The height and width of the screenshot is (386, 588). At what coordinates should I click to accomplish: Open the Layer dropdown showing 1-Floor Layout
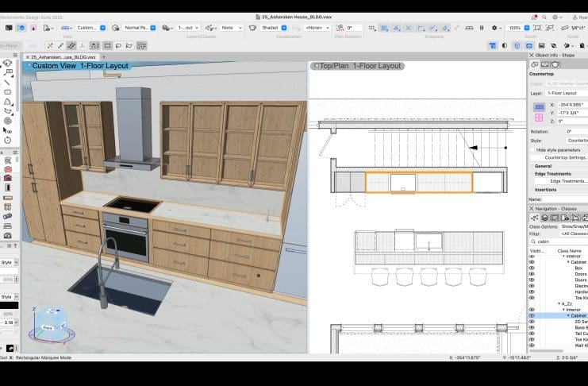point(565,93)
